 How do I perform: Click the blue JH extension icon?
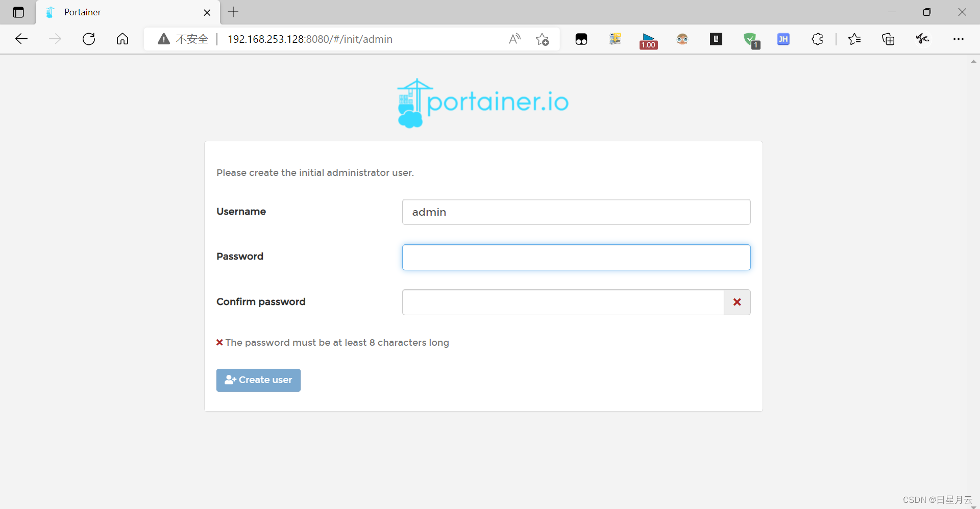pyautogui.click(x=783, y=39)
